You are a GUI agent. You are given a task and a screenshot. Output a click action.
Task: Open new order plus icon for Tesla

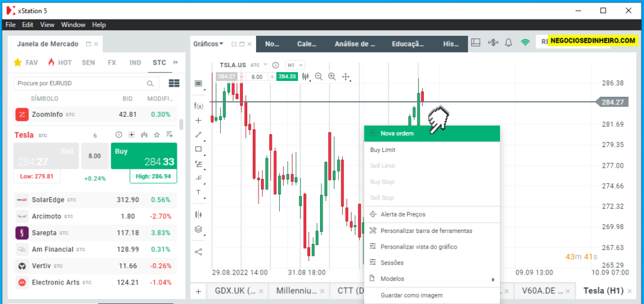[131, 134]
